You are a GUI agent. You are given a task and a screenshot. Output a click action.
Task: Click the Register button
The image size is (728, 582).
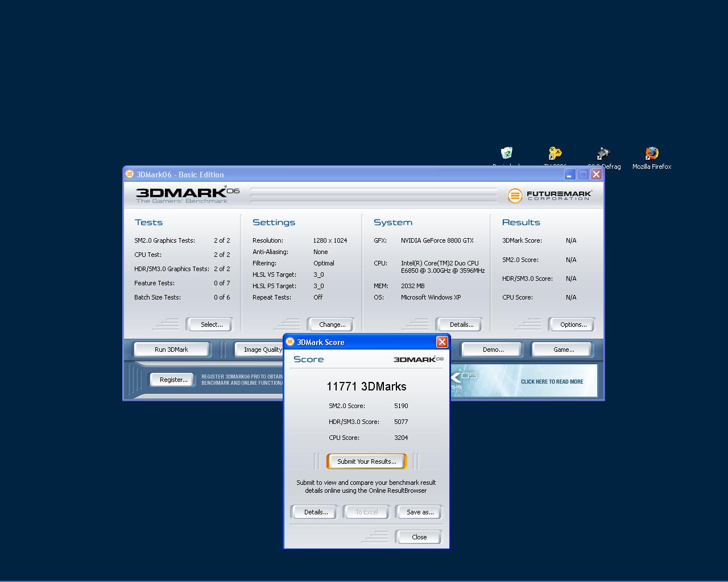click(x=173, y=380)
